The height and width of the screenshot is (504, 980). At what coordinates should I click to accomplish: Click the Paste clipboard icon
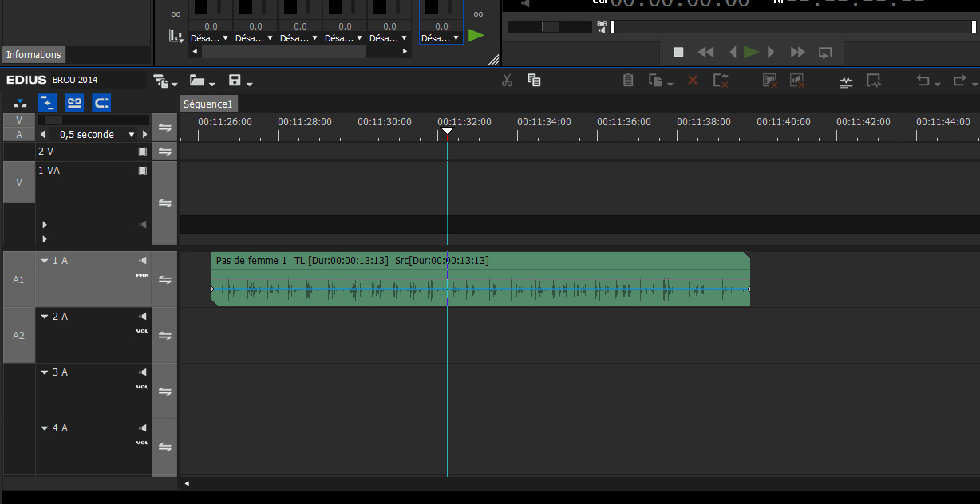click(628, 81)
